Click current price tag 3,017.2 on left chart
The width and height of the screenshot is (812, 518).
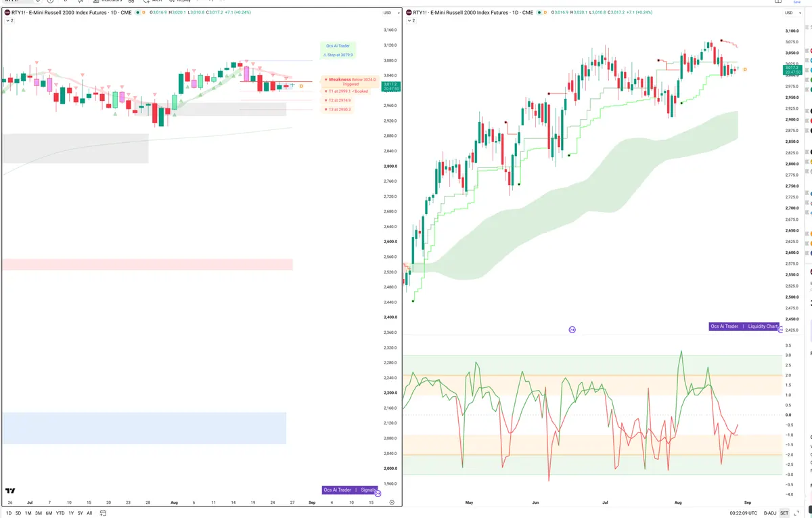click(x=390, y=86)
